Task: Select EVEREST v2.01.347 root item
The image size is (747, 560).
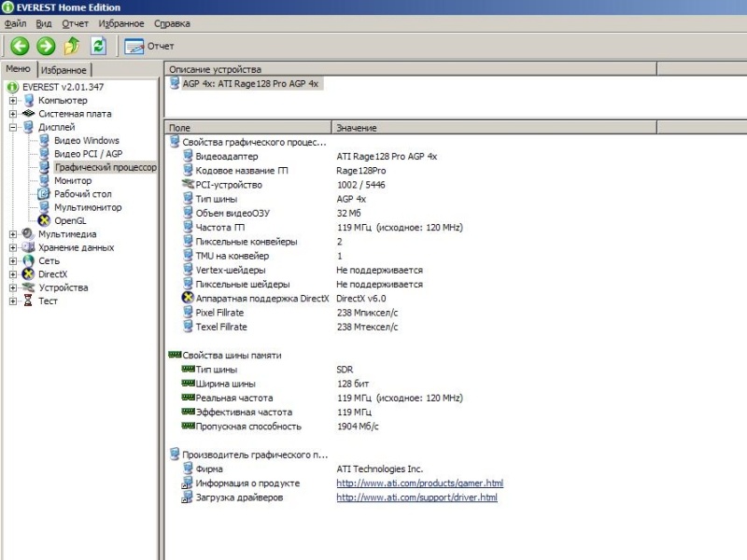Action: click(x=63, y=87)
